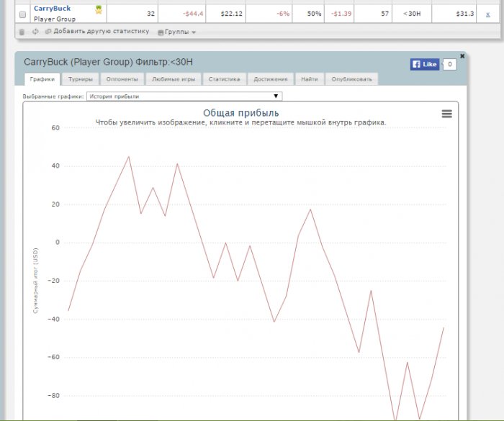
Task: Tick the CarryBuck row checkbox
Action: point(22,14)
